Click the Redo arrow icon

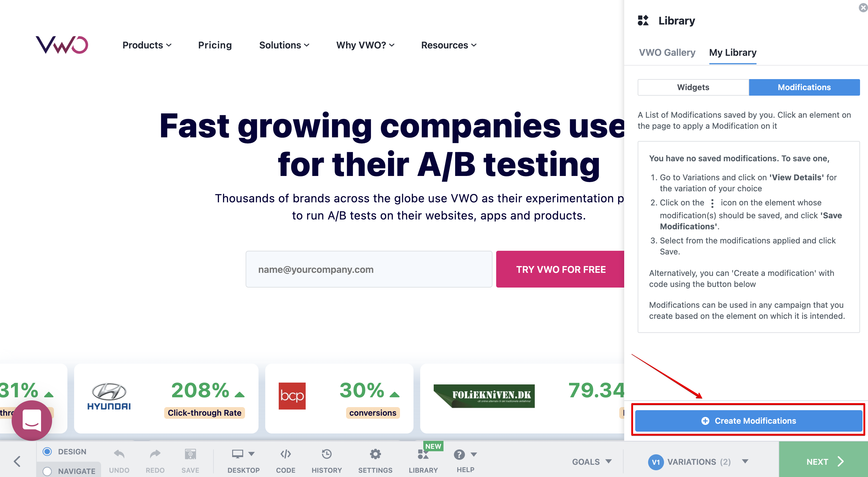(155, 454)
